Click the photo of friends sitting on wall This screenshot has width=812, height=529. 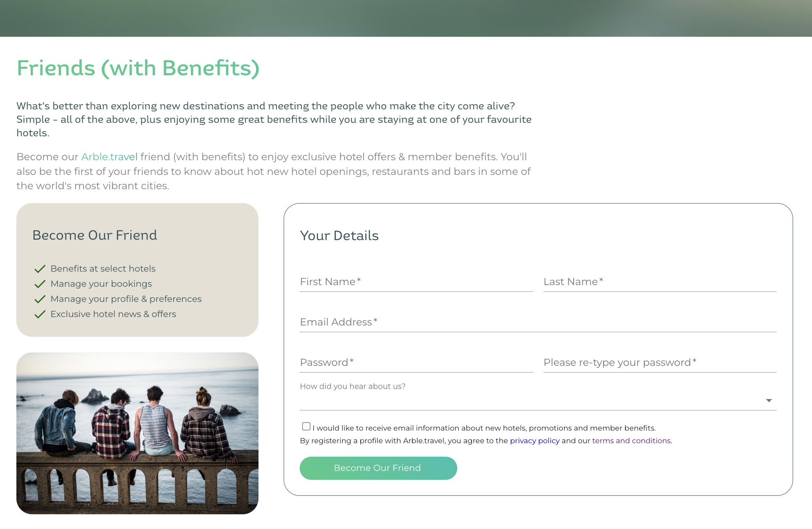(x=137, y=433)
